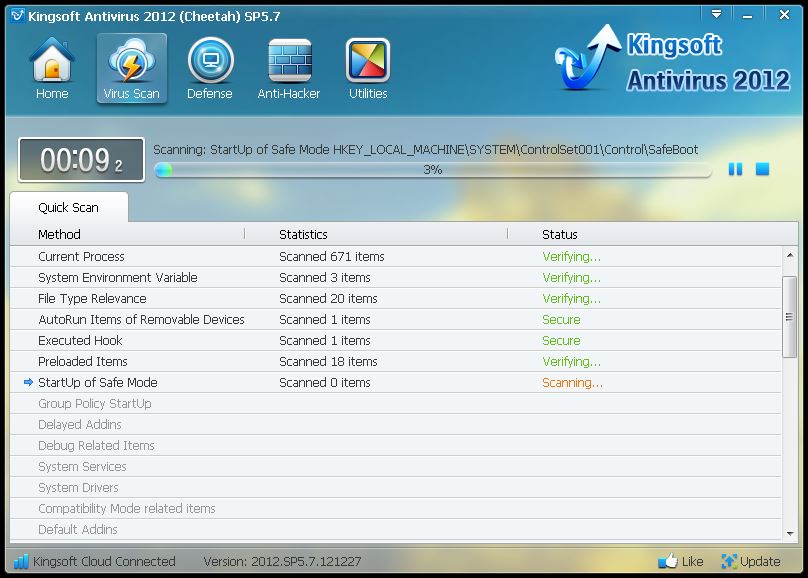Image resolution: width=808 pixels, height=578 pixels.
Task: Click the orange 'Scanning...' status
Action: click(x=572, y=383)
